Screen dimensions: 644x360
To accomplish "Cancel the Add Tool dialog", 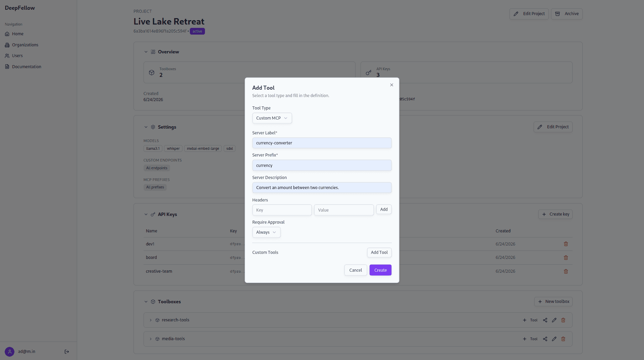I will [x=356, y=270].
